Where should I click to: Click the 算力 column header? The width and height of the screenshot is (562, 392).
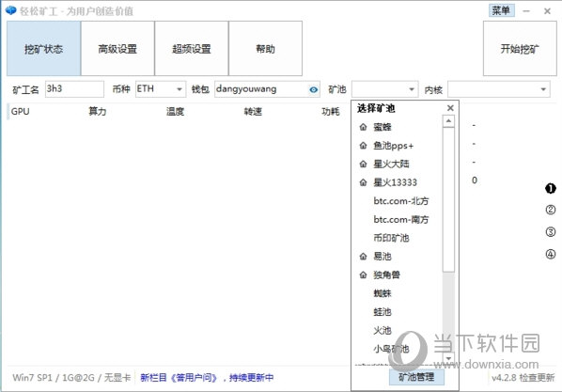pos(98,112)
